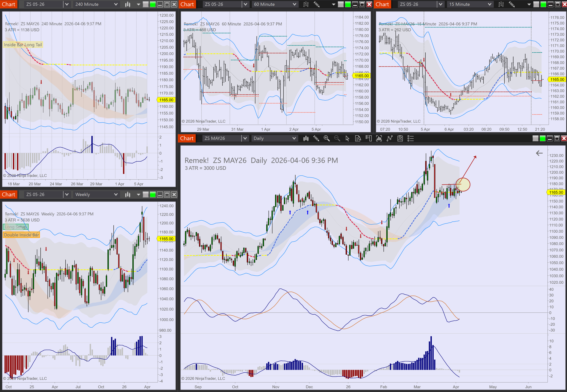Toggle green link button on 60 Minute chart
The image size is (567, 392).
point(348,4)
